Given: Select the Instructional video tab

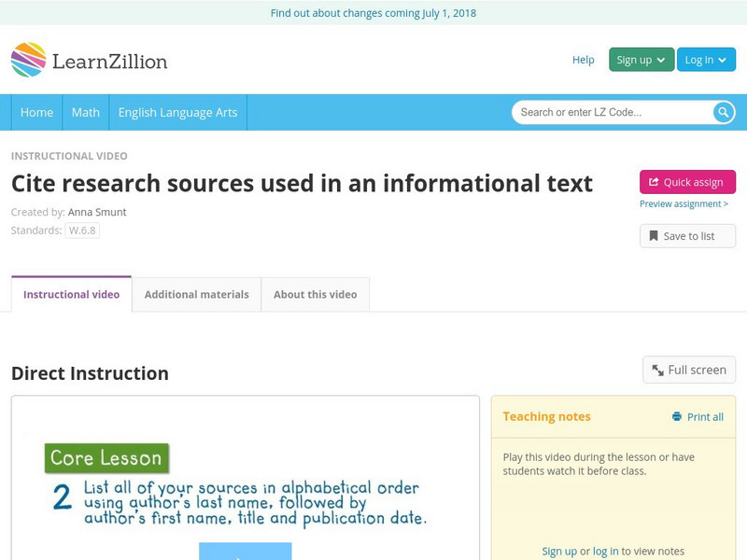Looking at the screenshot, I should click(x=72, y=294).
